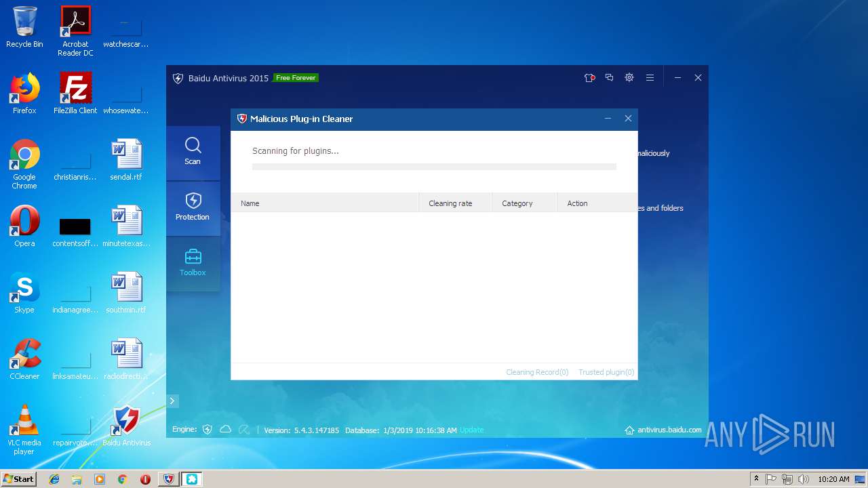Viewport: 868px width, 488px height.
Task: Open the Action Center flag icon in tray
Action: click(771, 479)
